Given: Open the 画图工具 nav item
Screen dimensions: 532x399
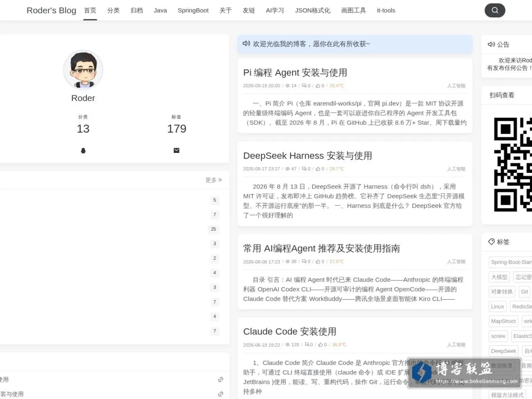Looking at the screenshot, I should click(354, 10).
